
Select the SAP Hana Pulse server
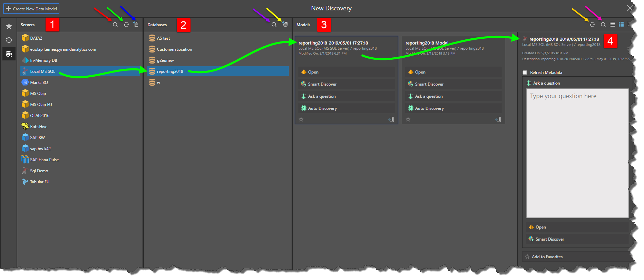(x=44, y=160)
